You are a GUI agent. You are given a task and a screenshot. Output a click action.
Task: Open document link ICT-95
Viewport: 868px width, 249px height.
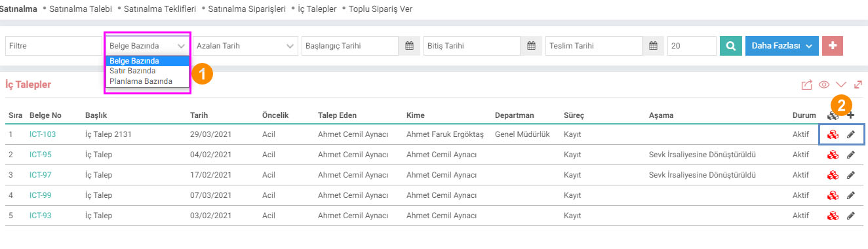coord(41,155)
